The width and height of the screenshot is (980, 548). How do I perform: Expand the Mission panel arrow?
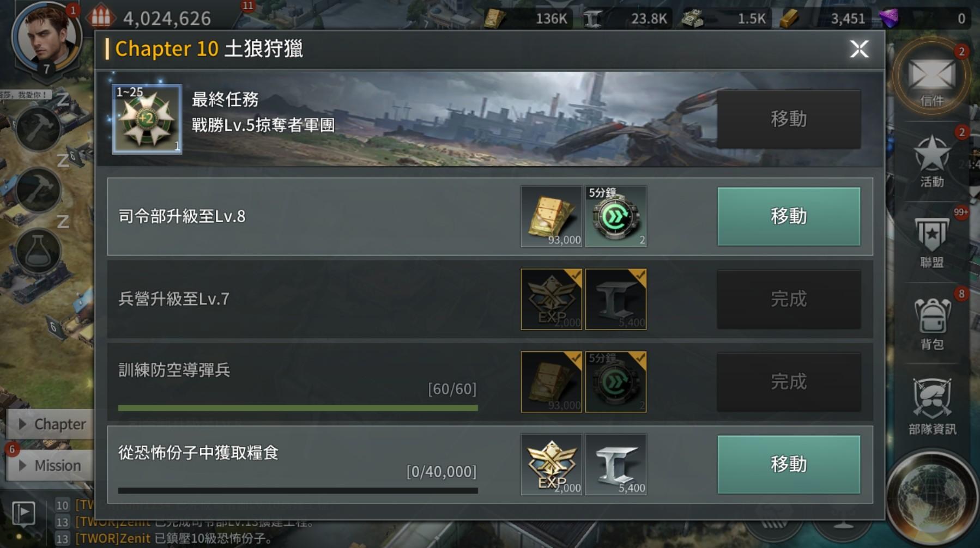click(x=22, y=465)
